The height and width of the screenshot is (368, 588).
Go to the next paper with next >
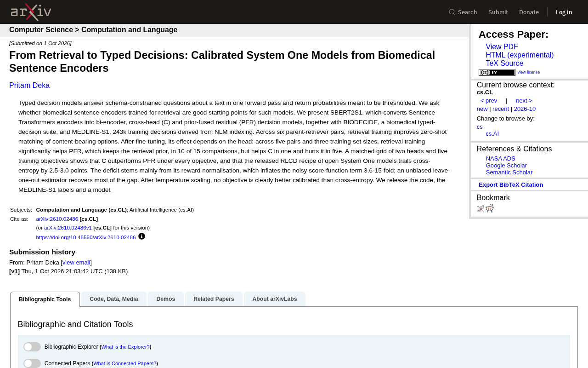(x=524, y=101)
